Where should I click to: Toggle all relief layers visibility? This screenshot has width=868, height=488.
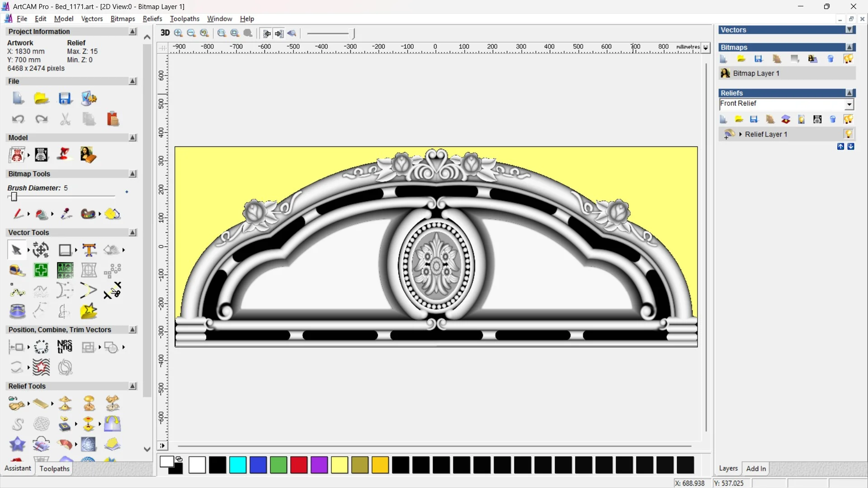[848, 119]
